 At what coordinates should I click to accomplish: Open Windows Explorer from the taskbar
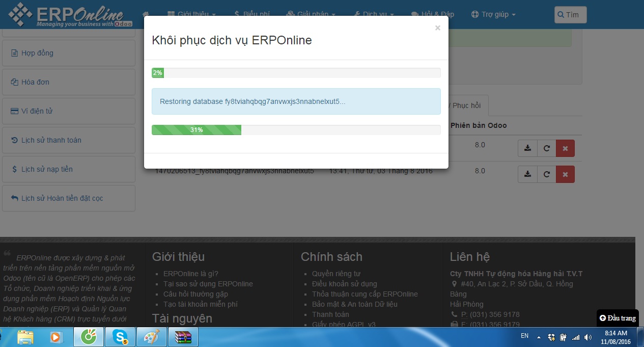click(x=25, y=337)
